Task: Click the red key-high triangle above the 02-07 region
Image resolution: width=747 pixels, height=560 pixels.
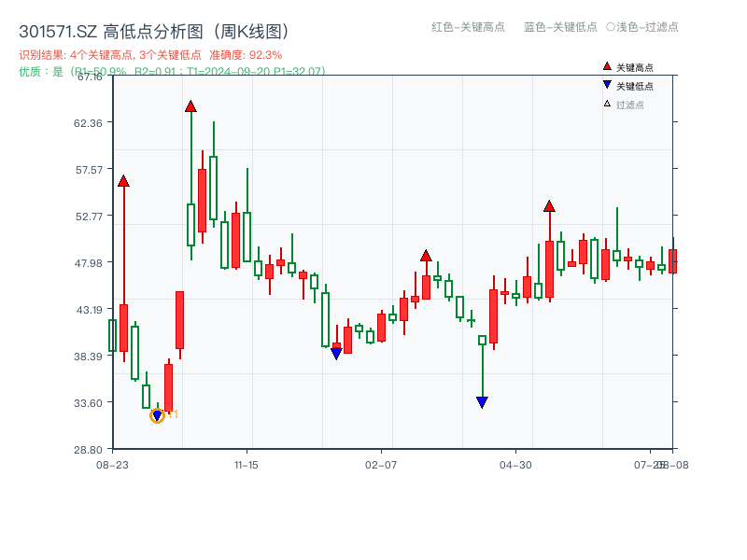Action: (426, 255)
